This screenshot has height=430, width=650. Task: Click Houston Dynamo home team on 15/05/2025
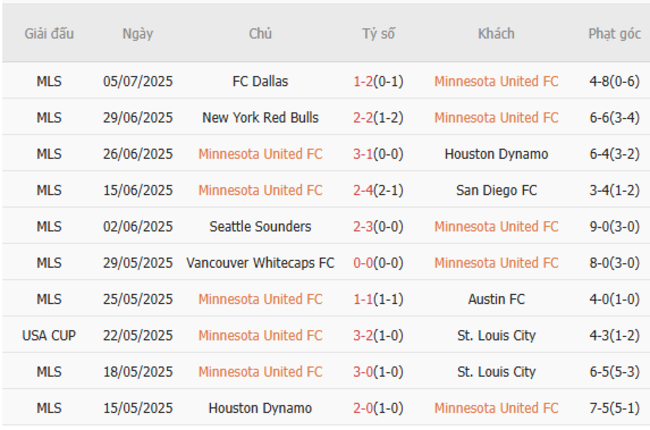[x=260, y=408]
